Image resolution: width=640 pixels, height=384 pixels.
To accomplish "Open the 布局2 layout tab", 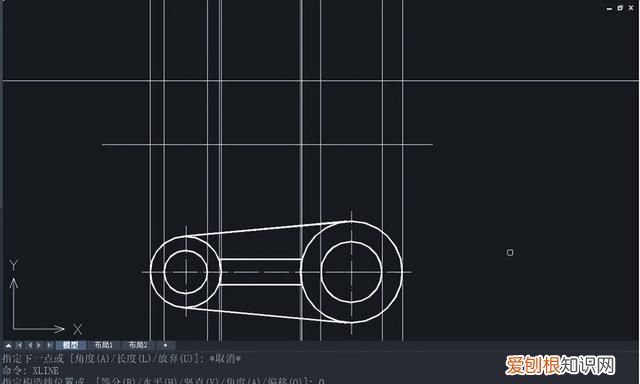I will (138, 345).
